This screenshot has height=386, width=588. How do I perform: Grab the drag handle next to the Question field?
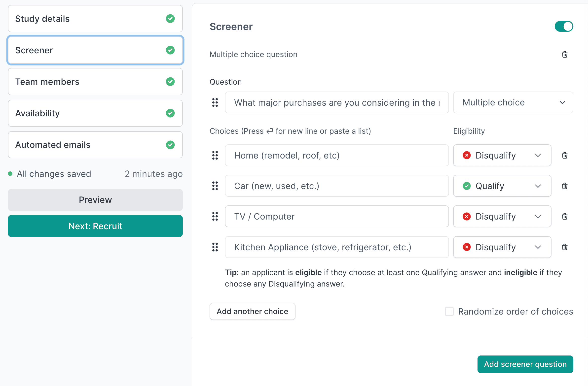[x=215, y=102]
